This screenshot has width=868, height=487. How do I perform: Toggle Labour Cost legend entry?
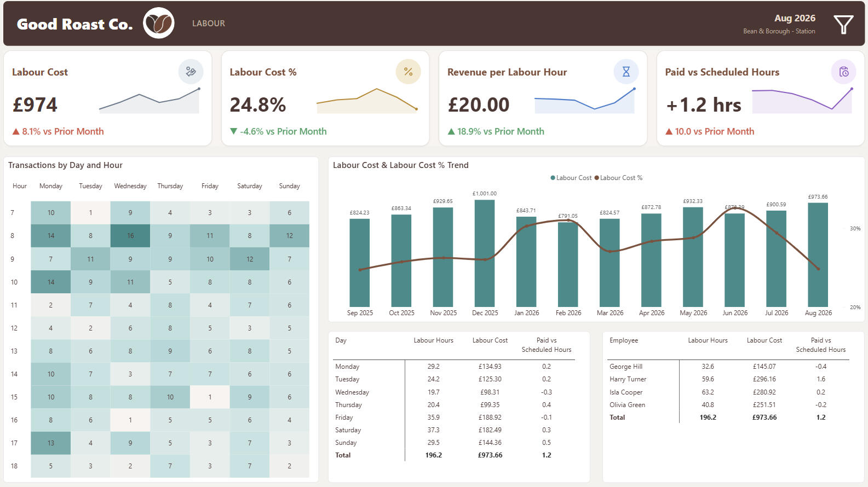571,178
